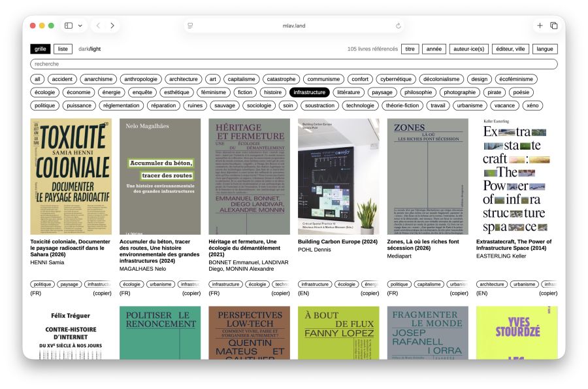Filter by the littérature tag

point(348,92)
